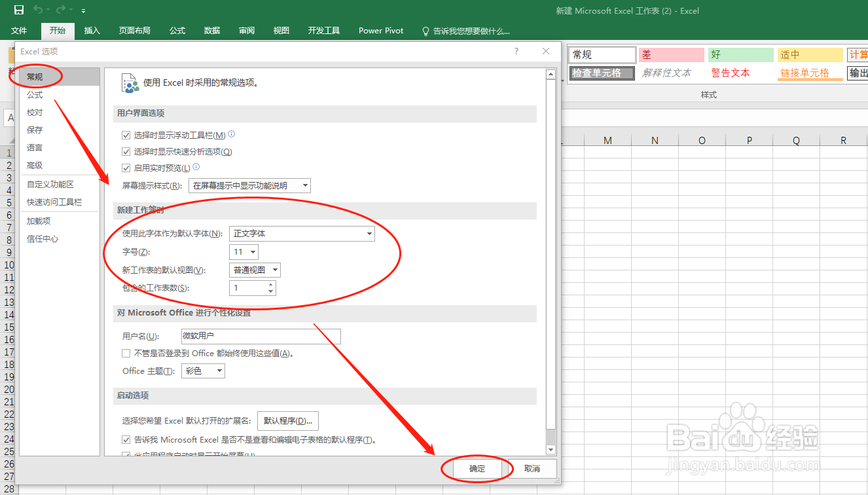Select 常规 category in options sidebar
Viewport: 868px width, 495px height.
coord(60,77)
